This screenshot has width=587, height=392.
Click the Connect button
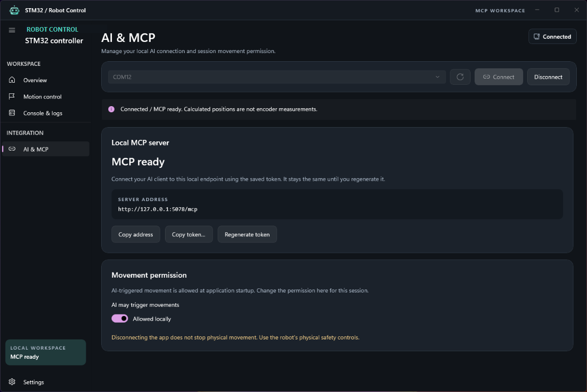[499, 77]
